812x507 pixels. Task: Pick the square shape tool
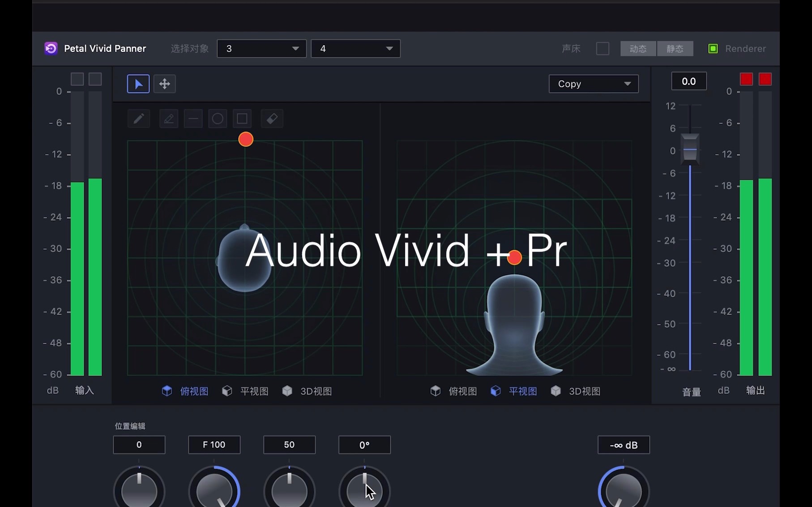pyautogui.click(x=242, y=119)
